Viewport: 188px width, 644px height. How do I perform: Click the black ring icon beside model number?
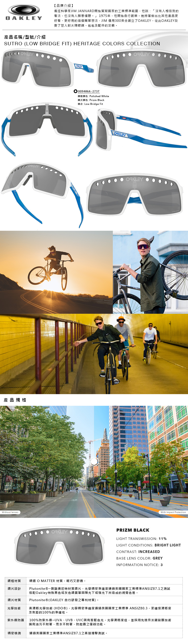point(75,91)
